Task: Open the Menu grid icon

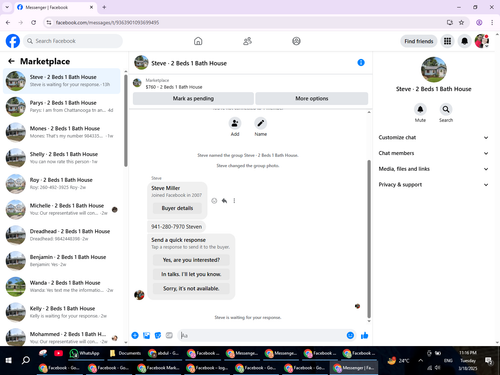Action: [x=447, y=41]
